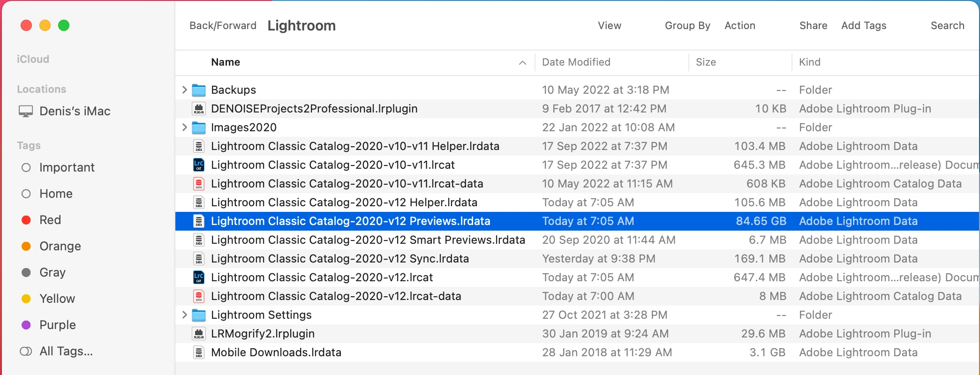Click the iMac computer icon in the sidebar
The height and width of the screenshot is (375, 980).
coord(26,112)
